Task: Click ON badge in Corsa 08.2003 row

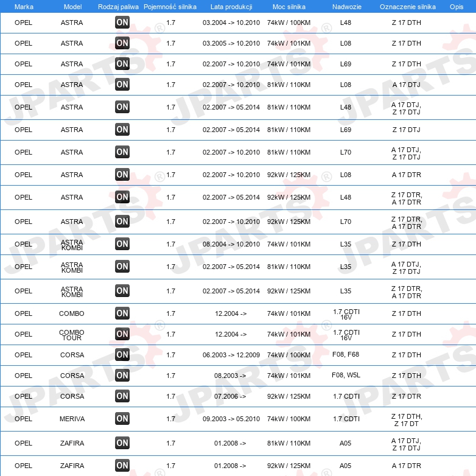Action: pos(122,375)
